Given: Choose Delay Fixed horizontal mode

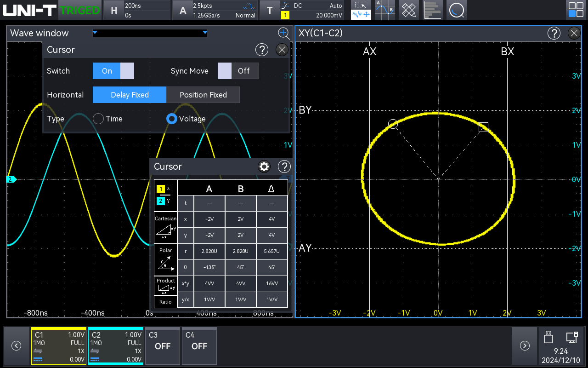Looking at the screenshot, I should pyautogui.click(x=130, y=95).
